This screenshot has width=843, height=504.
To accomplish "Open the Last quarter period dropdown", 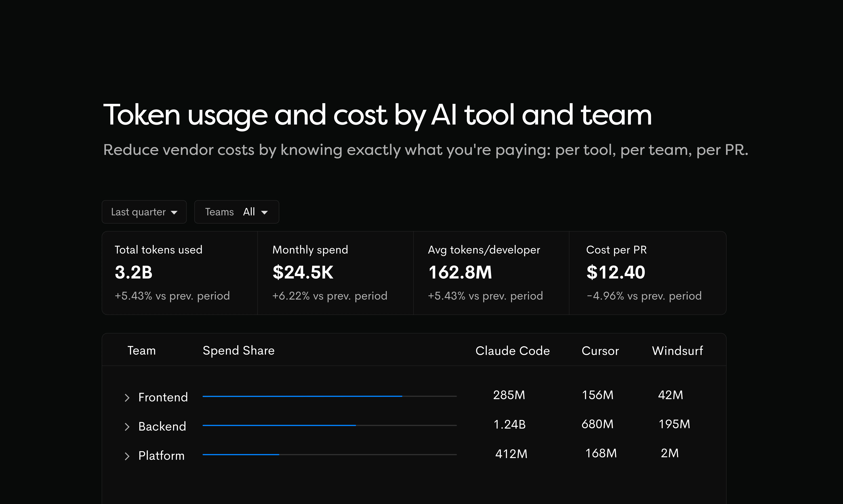I will point(144,212).
